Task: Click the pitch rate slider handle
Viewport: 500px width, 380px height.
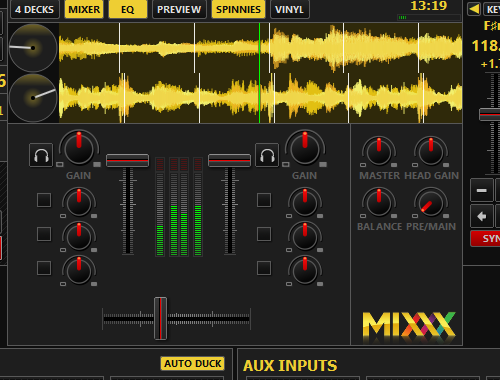Action: point(490,114)
